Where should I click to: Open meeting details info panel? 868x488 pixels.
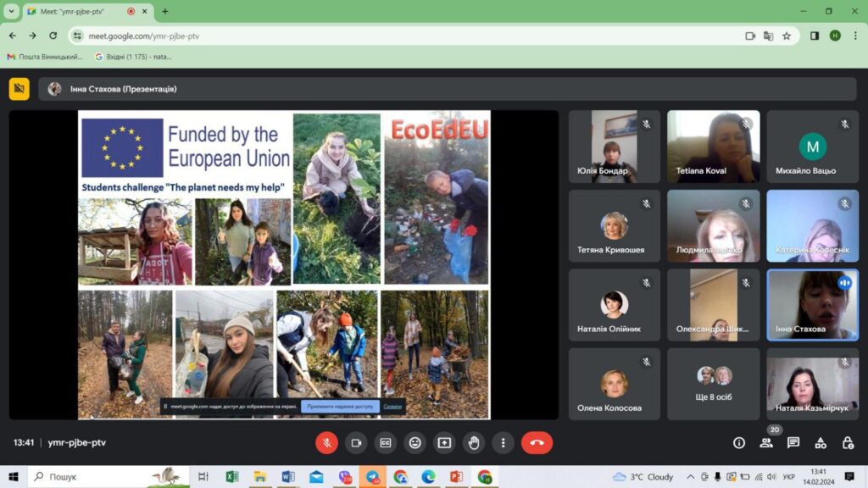(x=739, y=442)
